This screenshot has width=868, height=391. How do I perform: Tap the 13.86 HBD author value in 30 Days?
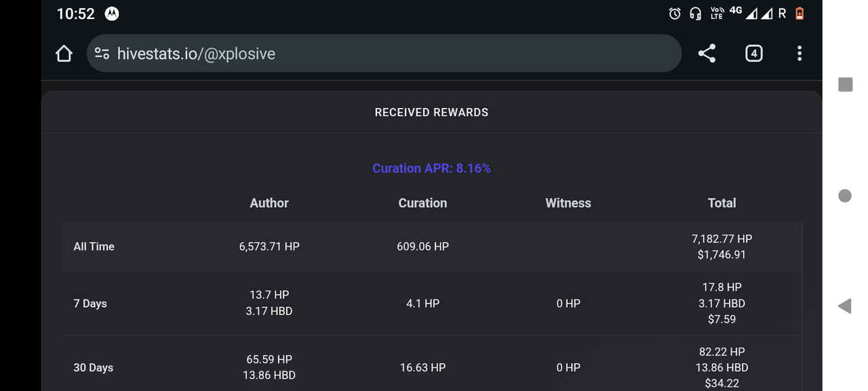click(269, 375)
